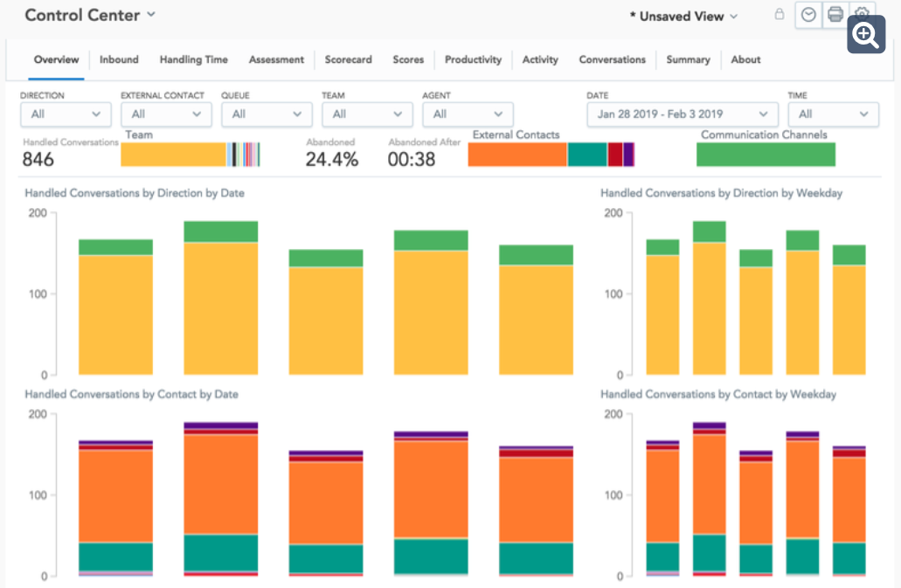Switch to the Handling Time tab
Viewport: 901px width, 588px height.
pos(194,59)
